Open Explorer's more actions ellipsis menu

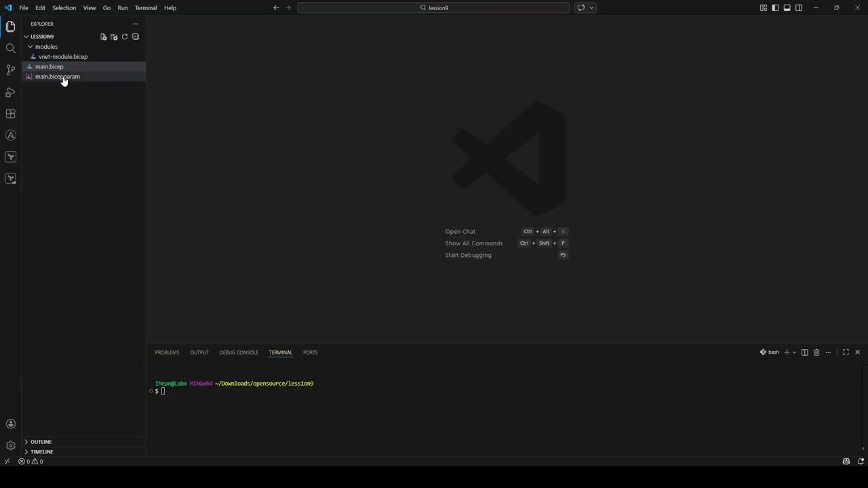(135, 24)
